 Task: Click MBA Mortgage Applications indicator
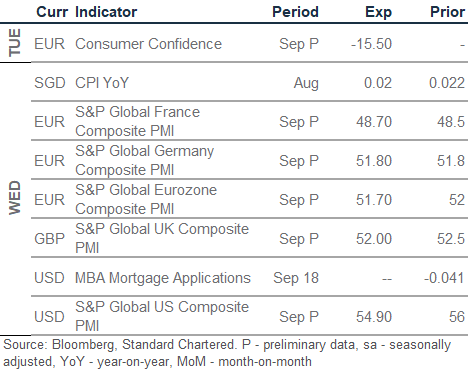pyautogui.click(x=163, y=278)
